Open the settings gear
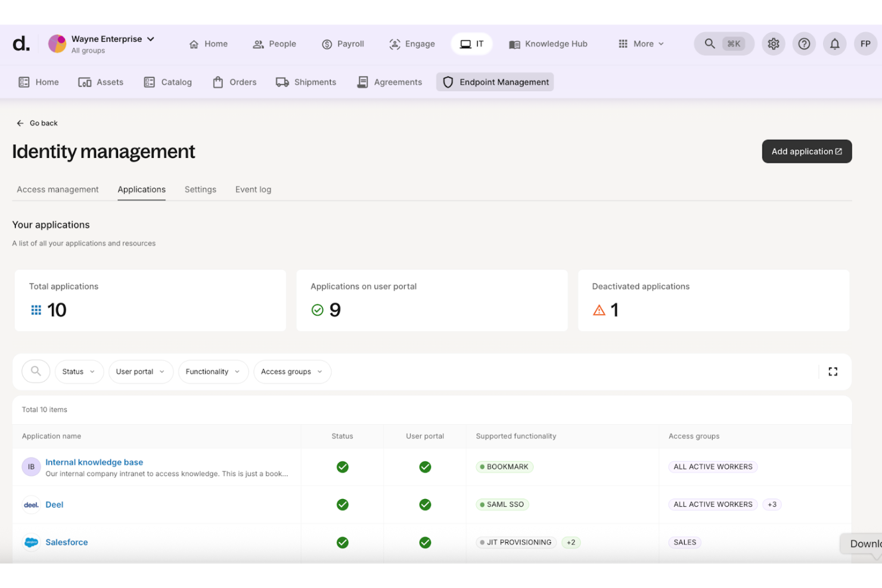Image resolution: width=882 pixels, height=588 pixels. [x=773, y=43]
